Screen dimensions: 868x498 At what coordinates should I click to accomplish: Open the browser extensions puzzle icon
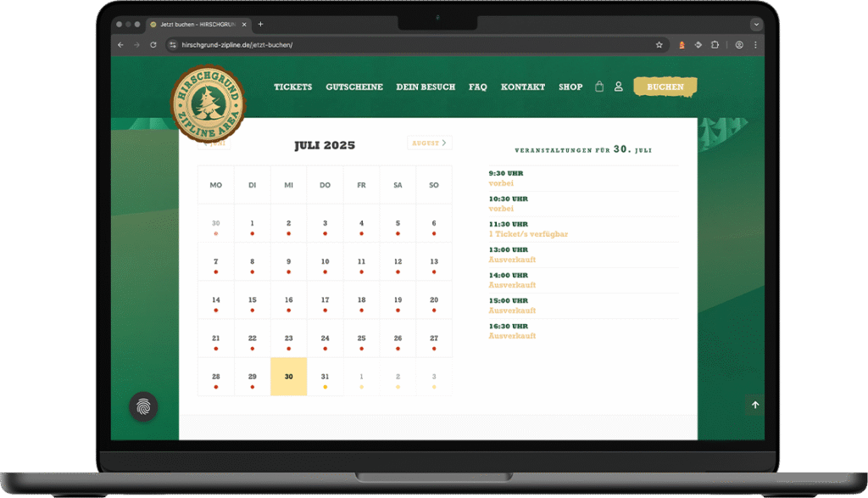(x=715, y=45)
